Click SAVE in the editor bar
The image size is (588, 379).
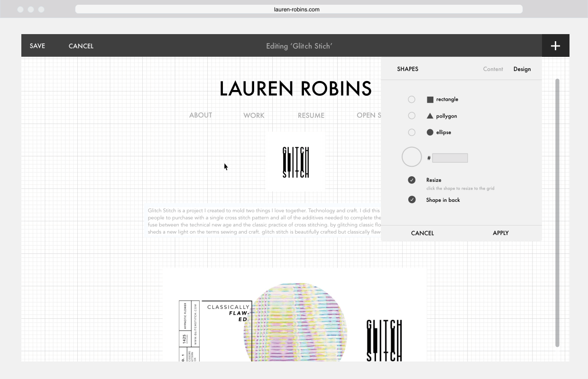coord(37,46)
